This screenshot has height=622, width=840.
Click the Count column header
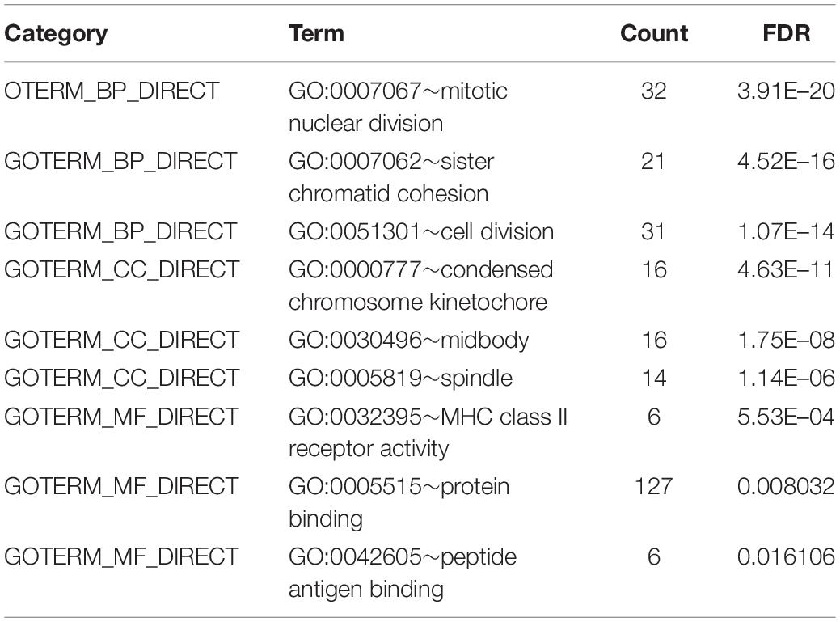pos(653,33)
